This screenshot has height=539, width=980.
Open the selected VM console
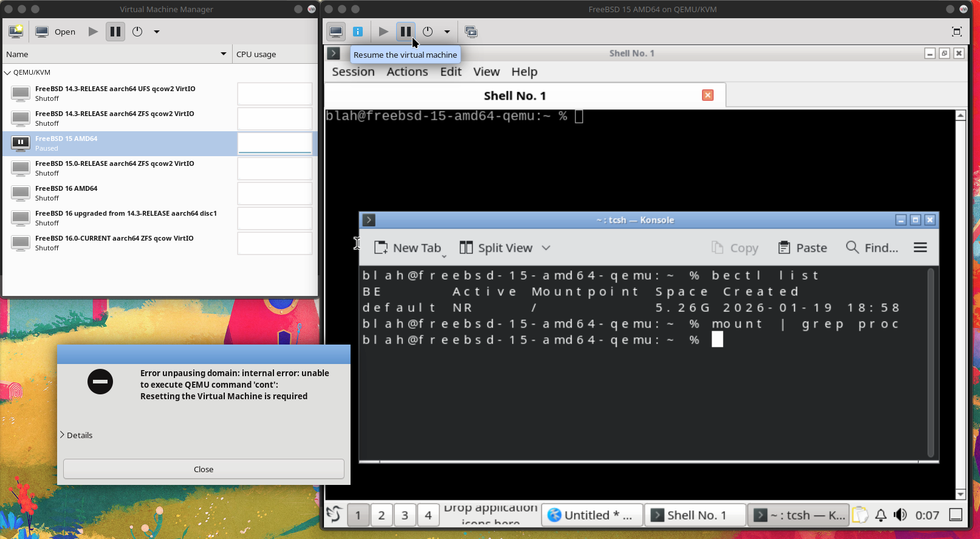point(55,32)
